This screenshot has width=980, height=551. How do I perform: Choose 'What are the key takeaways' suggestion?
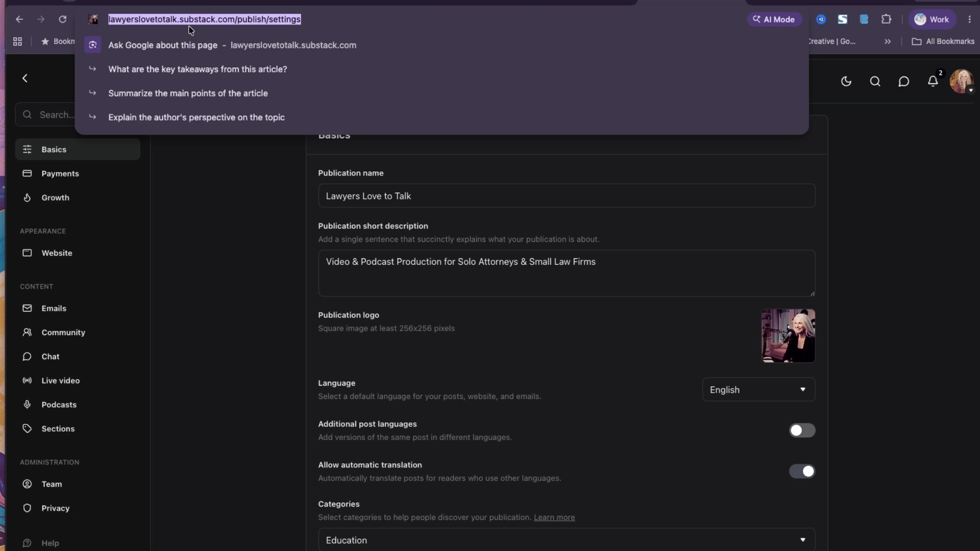click(442, 69)
